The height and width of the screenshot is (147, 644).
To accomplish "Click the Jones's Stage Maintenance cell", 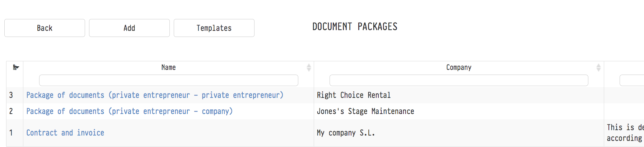I will click(365, 112).
